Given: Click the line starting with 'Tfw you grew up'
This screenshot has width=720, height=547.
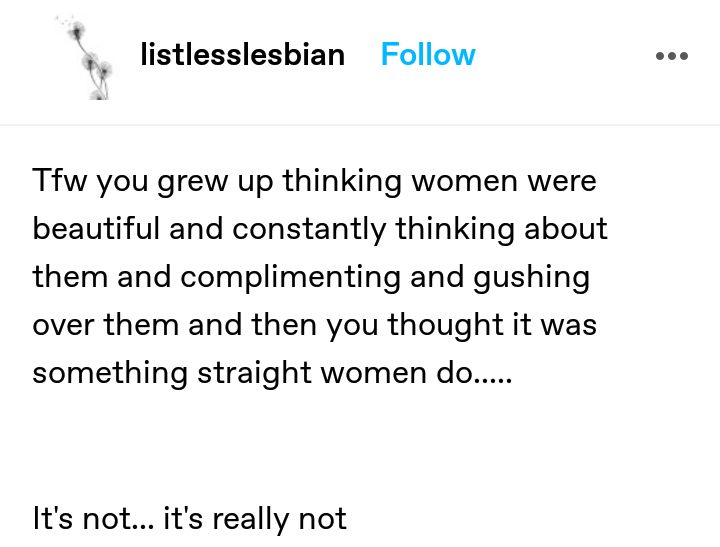Looking at the screenshot, I should click(x=315, y=181).
